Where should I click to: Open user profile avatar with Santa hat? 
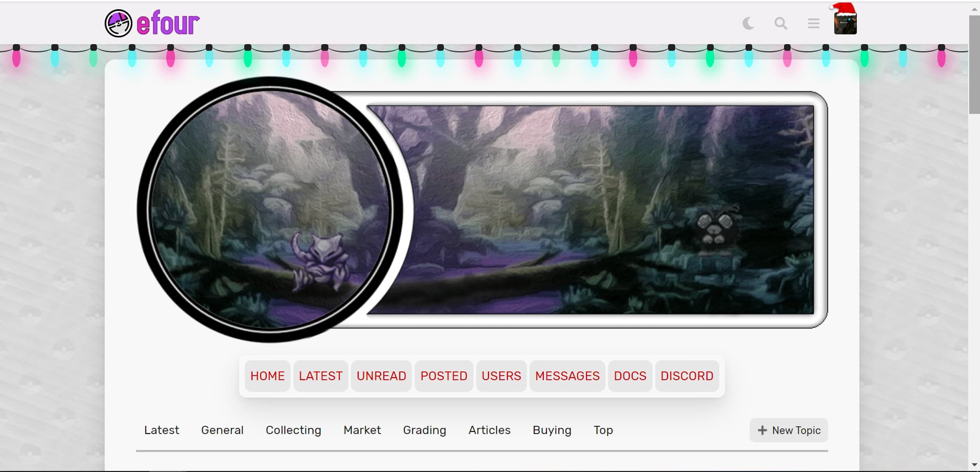[x=845, y=19]
